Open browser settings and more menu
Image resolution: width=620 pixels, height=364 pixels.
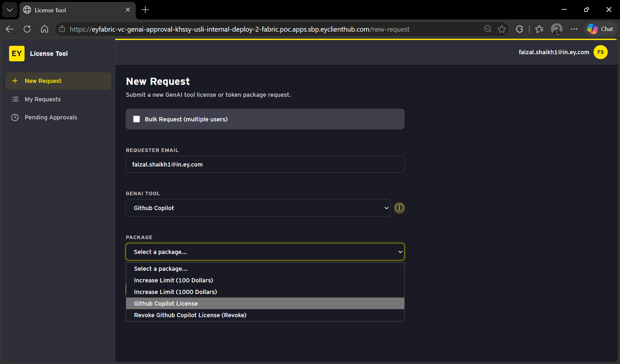coord(574,29)
